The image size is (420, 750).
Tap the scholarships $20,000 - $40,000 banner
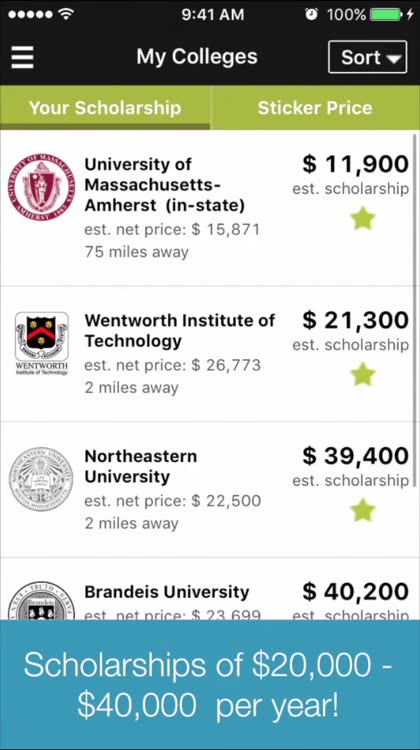click(210, 685)
